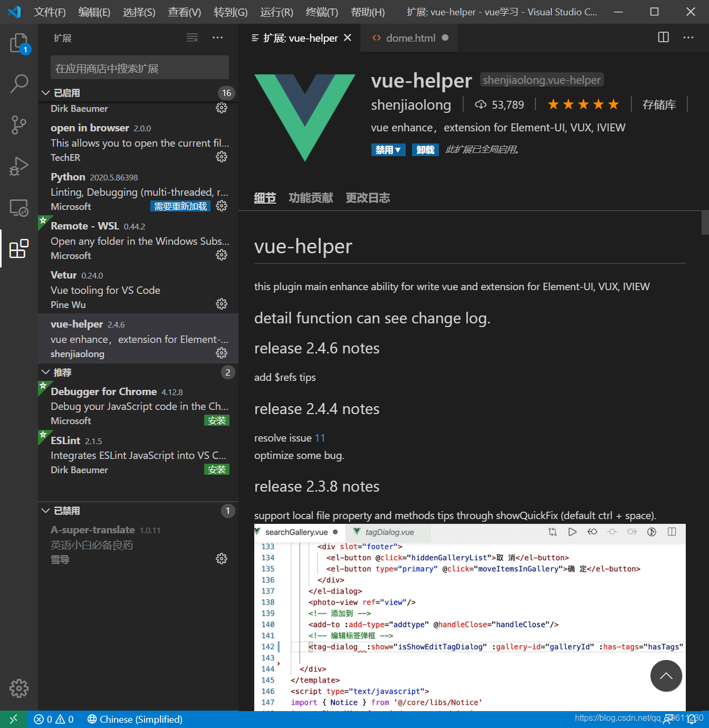Collapse the 已启用 enabled section
709x728 pixels.
point(138,93)
